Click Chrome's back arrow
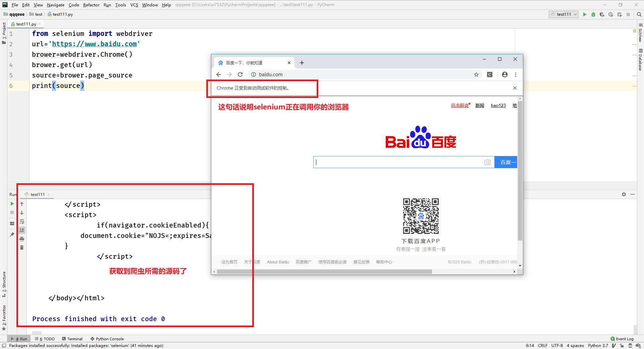The height and width of the screenshot is (349, 644). coord(219,74)
